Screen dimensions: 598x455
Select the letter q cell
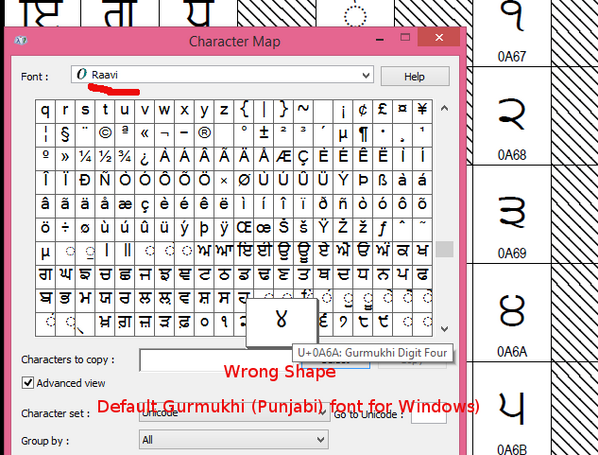coord(45,111)
